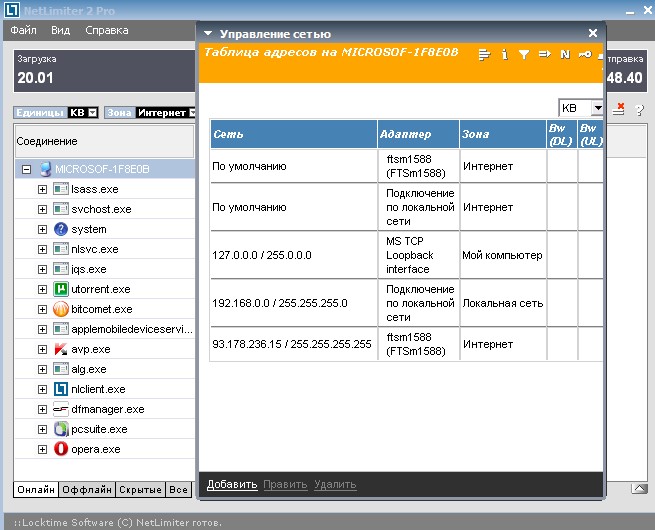Click the Удалить link
The width and height of the screenshot is (655, 530).
pyautogui.click(x=335, y=484)
